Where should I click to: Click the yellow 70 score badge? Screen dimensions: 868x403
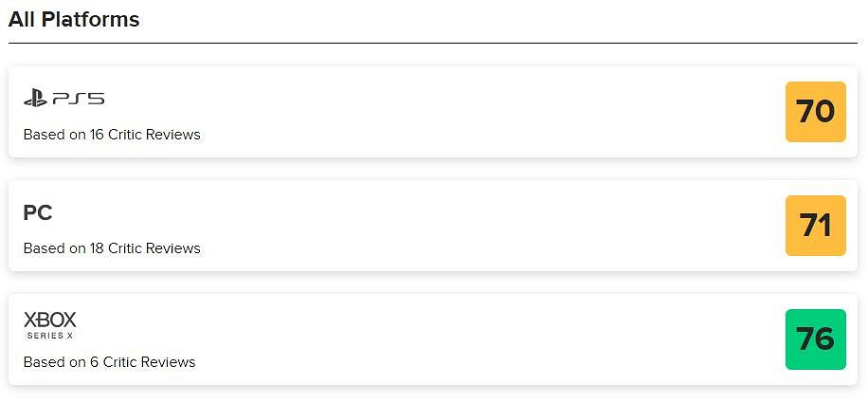tap(815, 112)
